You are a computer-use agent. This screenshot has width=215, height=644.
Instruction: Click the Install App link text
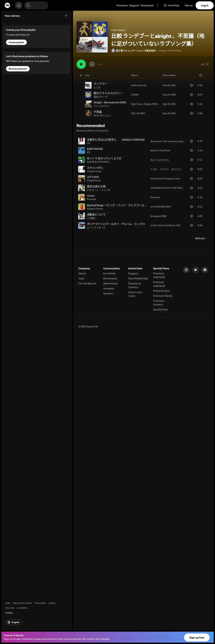click(173, 6)
